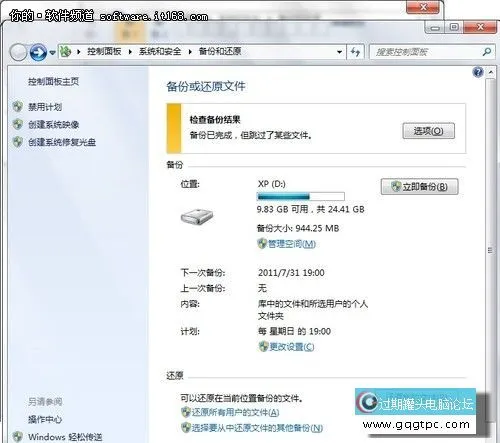
Task: Expand the arrow after 系统和安全 breadcrumb
Action: pos(190,52)
